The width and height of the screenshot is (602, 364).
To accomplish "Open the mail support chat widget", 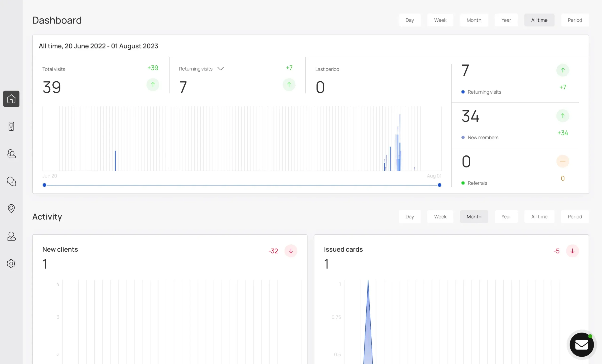I will [582, 345].
